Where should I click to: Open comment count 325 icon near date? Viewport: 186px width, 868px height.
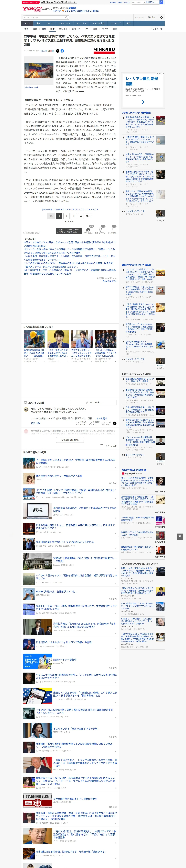44,51
